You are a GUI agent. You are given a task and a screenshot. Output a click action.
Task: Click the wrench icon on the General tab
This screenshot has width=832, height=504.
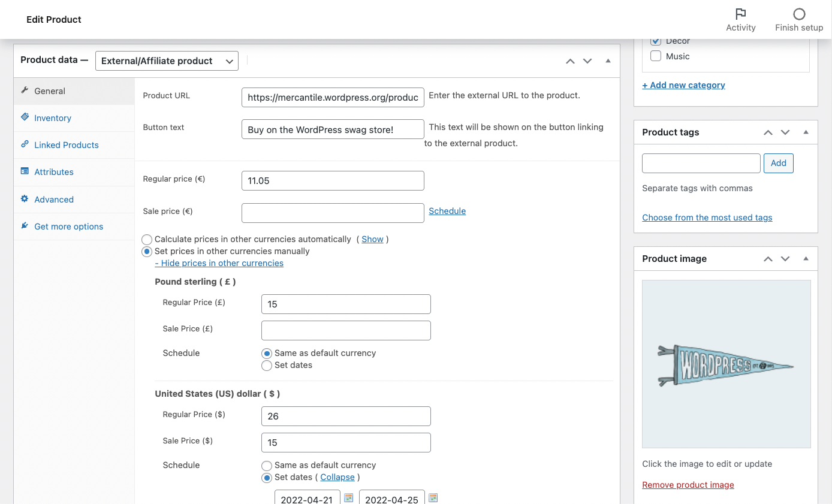25,90
